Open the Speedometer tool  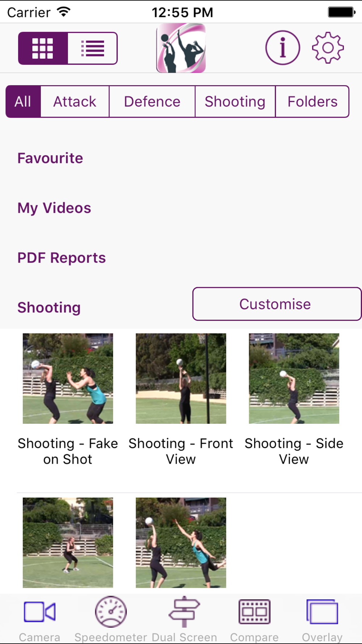tap(111, 619)
